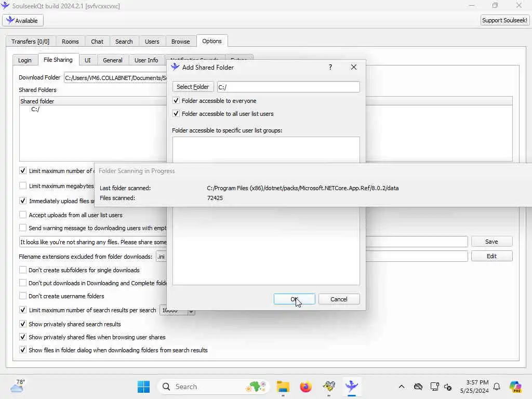The image size is (532, 399).
Task: Open the bee icon app in taskbar
Action: click(329, 387)
